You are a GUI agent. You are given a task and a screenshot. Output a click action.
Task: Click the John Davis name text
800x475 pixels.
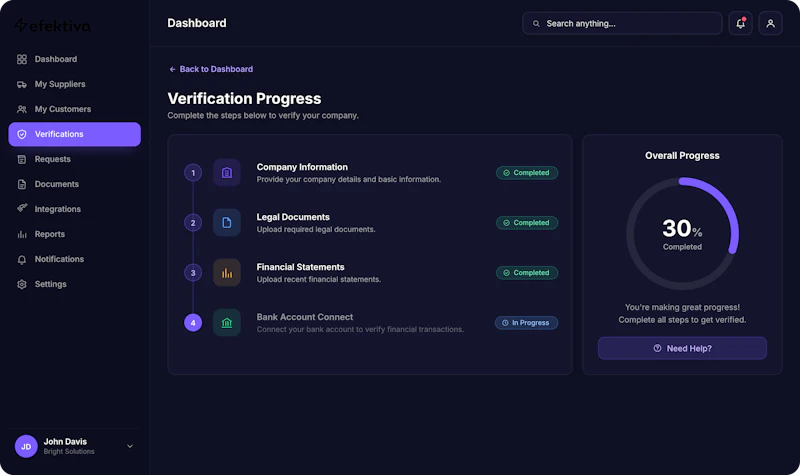tap(65, 442)
